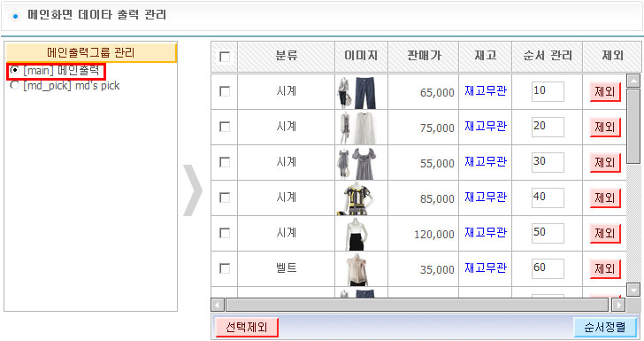The height and width of the screenshot is (341, 644).
Task: Check the box for the 벨트 35,000 row
Action: click(225, 268)
